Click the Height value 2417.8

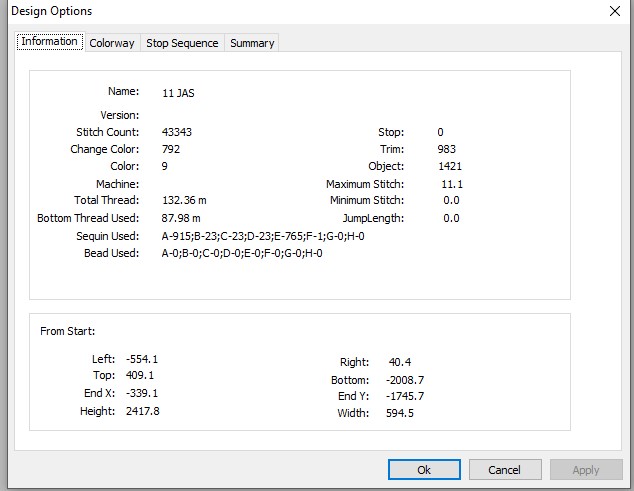pos(143,411)
